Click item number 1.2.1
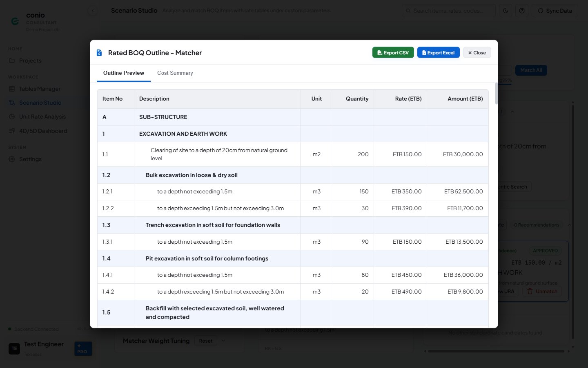 (x=107, y=191)
